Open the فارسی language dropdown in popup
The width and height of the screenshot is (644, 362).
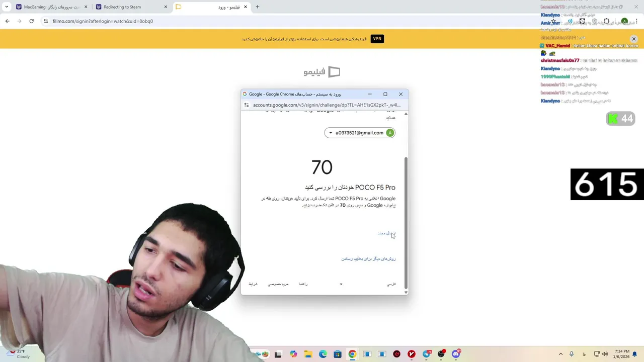click(367, 284)
